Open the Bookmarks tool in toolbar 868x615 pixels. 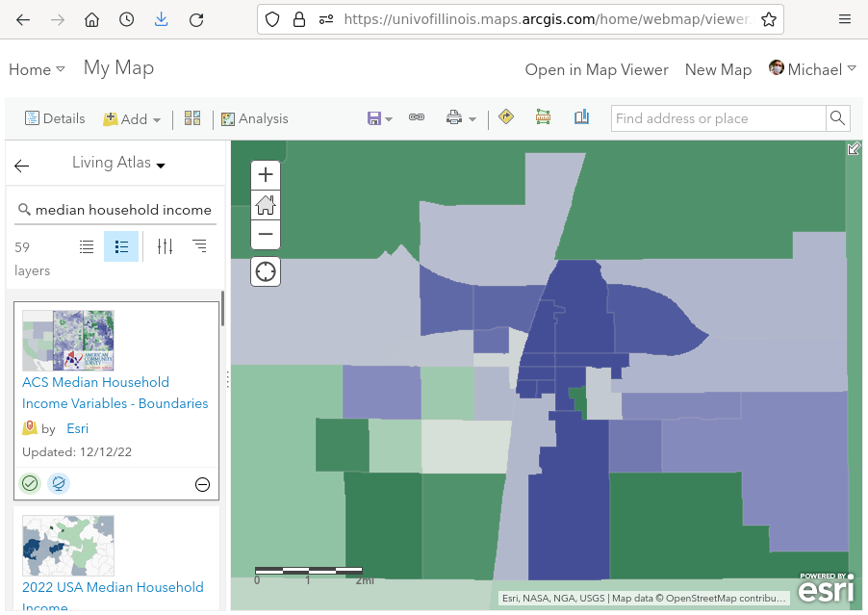pos(581,117)
